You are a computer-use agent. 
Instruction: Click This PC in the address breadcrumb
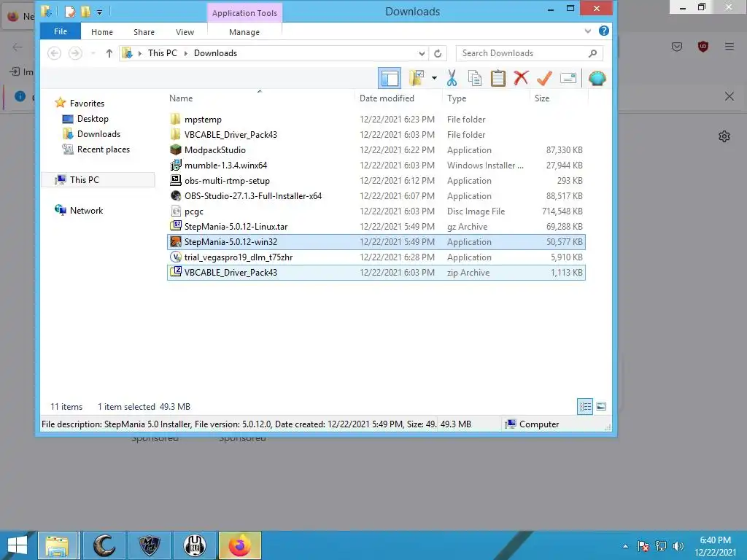(x=163, y=52)
